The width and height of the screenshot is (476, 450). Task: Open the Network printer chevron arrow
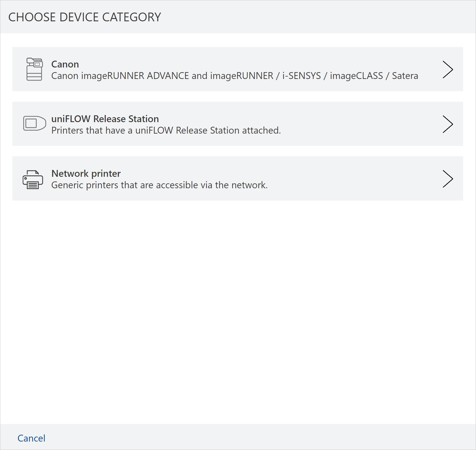coord(448,179)
